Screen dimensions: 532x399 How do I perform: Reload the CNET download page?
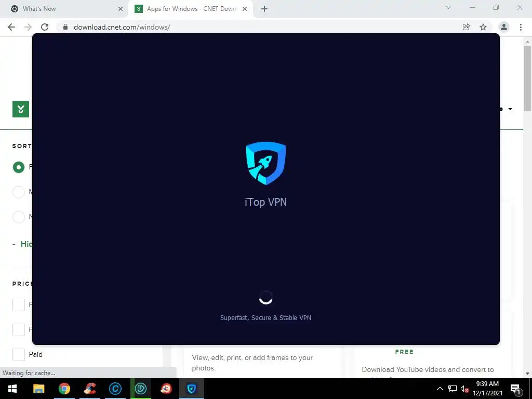pyautogui.click(x=45, y=27)
